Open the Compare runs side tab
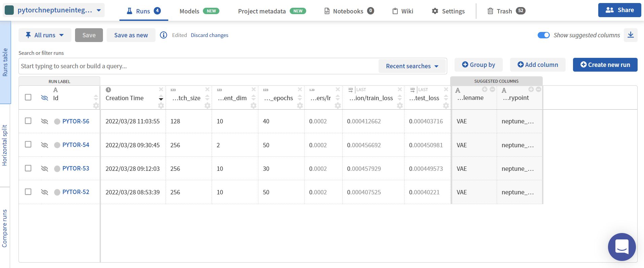The width and height of the screenshot is (644, 268). coord(5,228)
